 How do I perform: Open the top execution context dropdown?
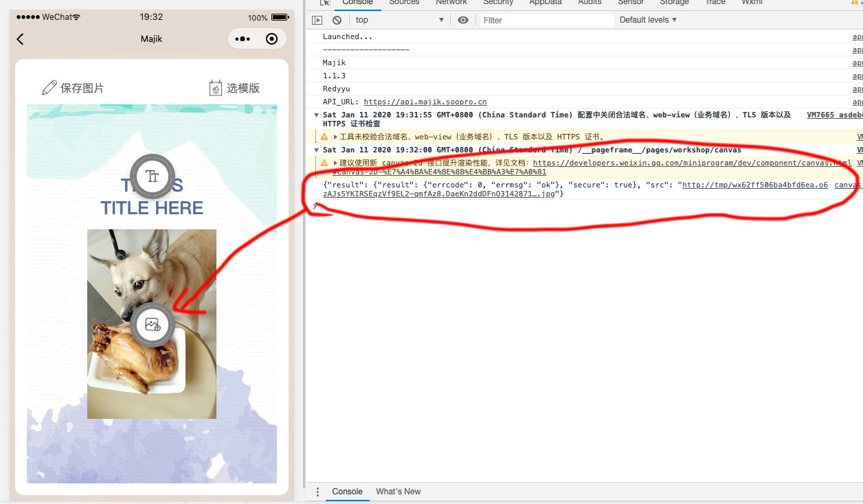point(400,21)
